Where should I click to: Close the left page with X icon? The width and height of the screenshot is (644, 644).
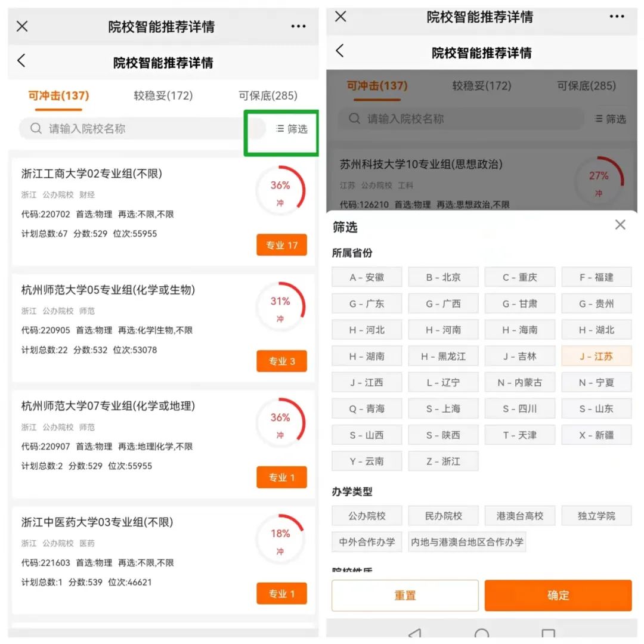coord(22,26)
